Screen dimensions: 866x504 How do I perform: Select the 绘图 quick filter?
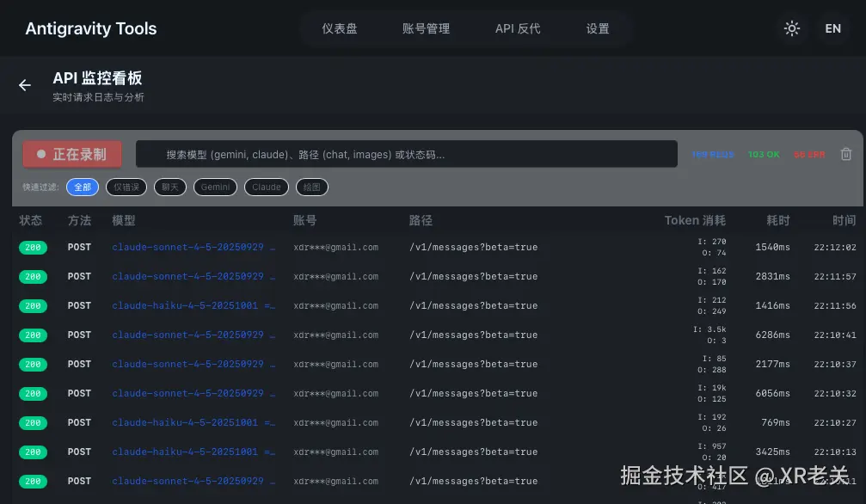[312, 187]
